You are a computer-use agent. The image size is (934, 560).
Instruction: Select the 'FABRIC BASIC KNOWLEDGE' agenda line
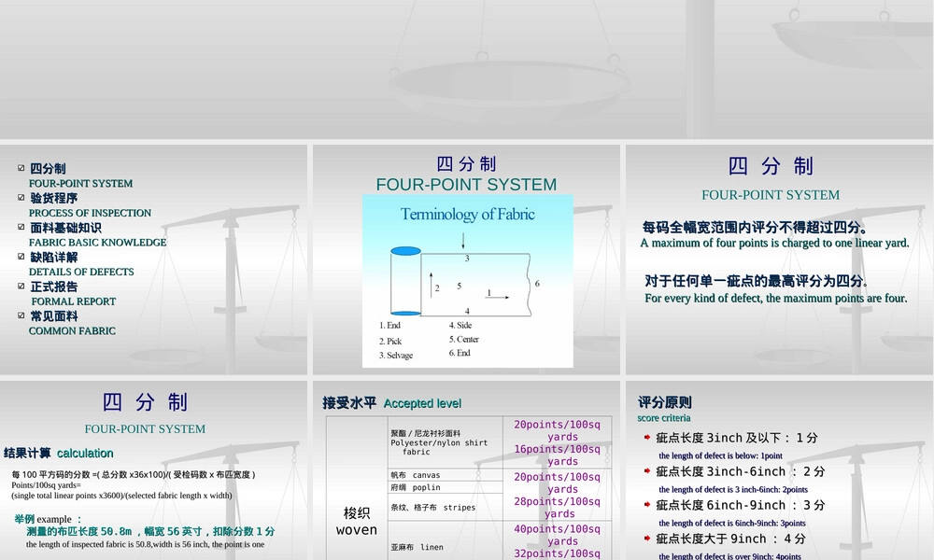pyautogui.click(x=98, y=243)
